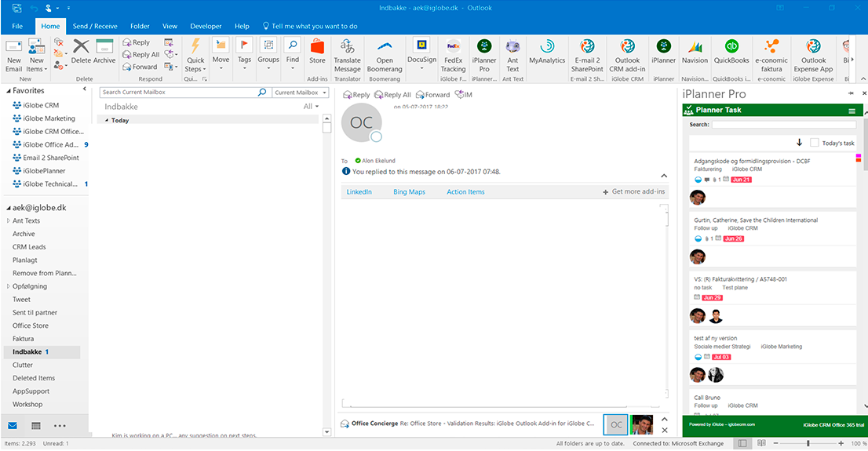Click the zoom out minus button
This screenshot has height=451, width=868.
click(776, 443)
